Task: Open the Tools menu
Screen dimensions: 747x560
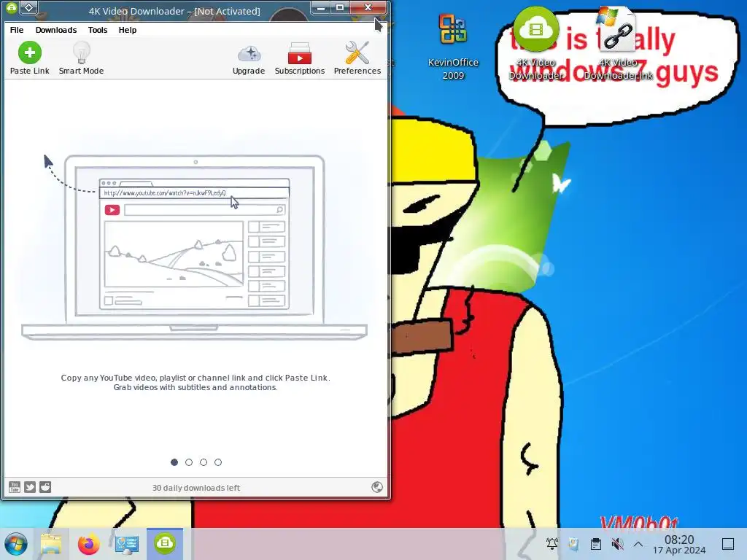Action: click(x=98, y=29)
